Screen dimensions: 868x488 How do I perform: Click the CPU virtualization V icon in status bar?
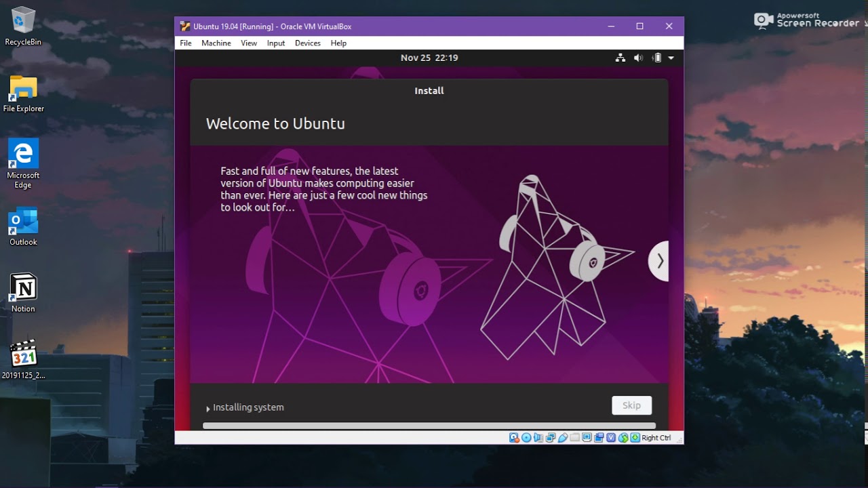pyautogui.click(x=611, y=438)
